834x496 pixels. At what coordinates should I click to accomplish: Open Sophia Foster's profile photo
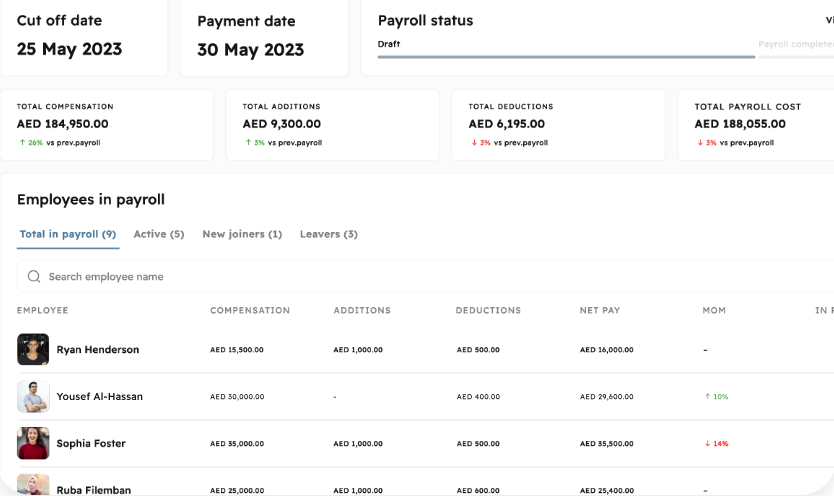click(33, 443)
